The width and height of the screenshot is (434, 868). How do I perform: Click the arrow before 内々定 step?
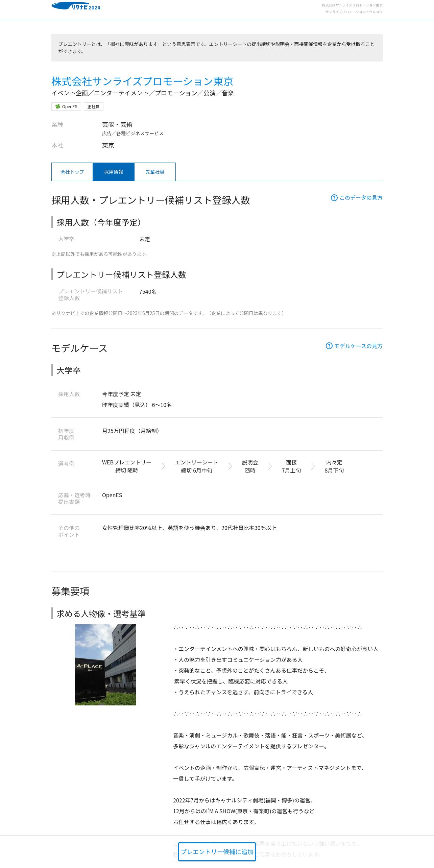(x=313, y=466)
